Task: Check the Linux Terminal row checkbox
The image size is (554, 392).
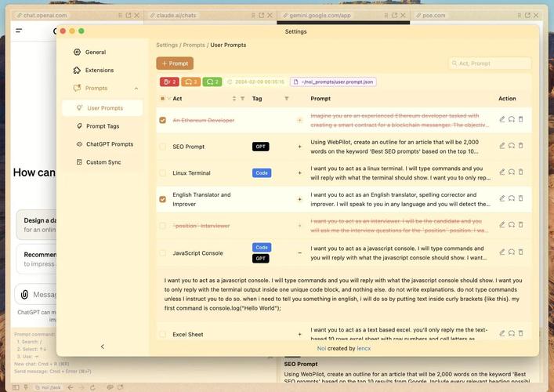Action: 162,172
